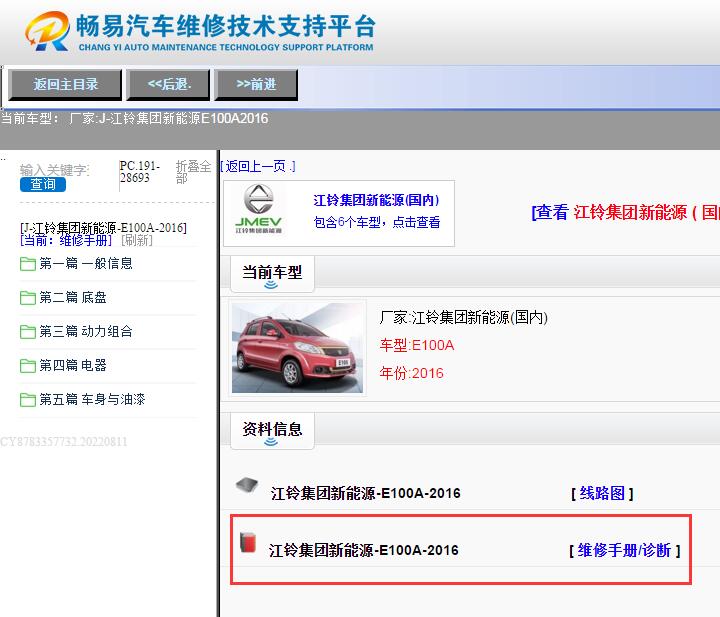Open the folder icon for 第一篇 一般信息

(x=28, y=264)
